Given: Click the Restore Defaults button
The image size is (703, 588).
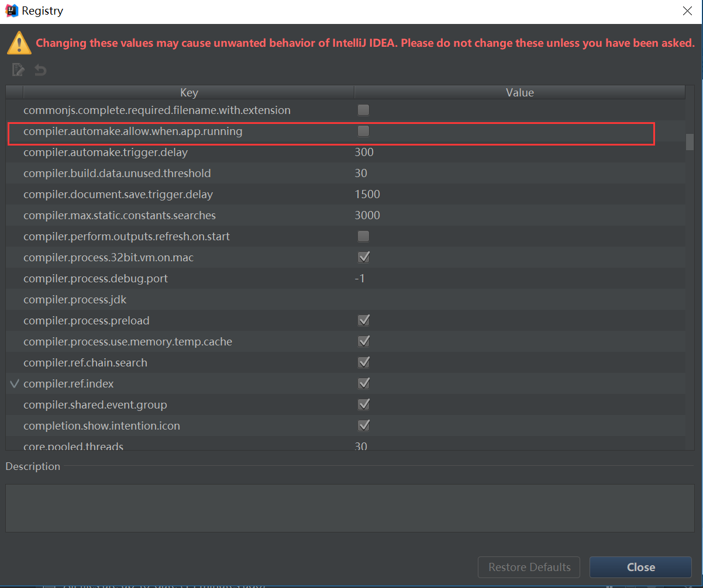Looking at the screenshot, I should 529,567.
